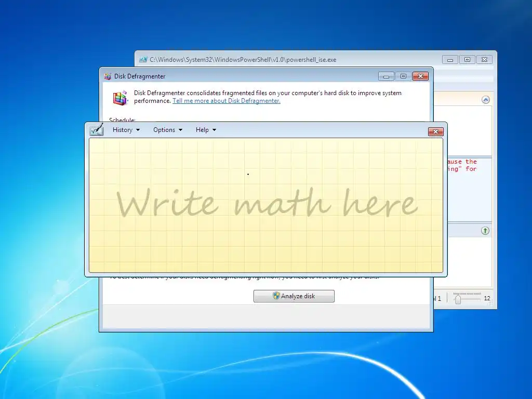Open Tell me more about Disk Defragmenter link

[227, 101]
